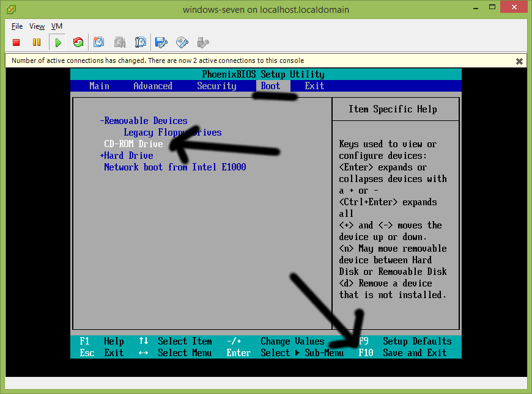Switch to the Main BIOS tab

(100, 86)
